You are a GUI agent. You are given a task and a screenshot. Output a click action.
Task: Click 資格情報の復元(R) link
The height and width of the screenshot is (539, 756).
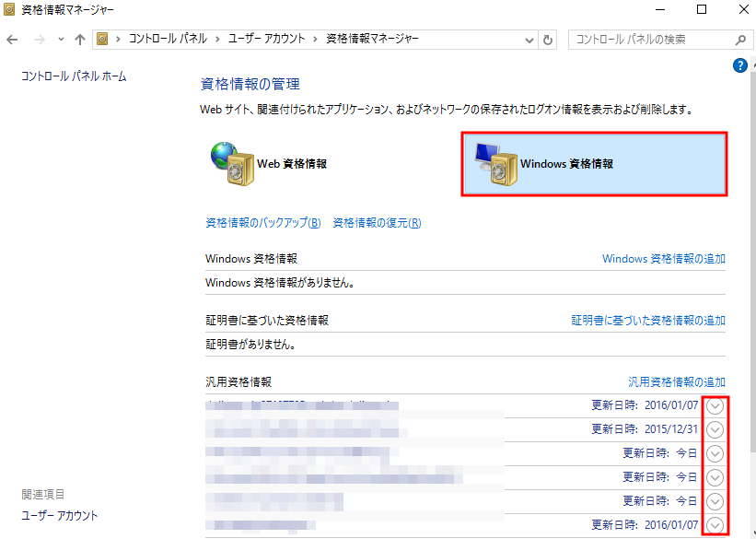point(377,223)
